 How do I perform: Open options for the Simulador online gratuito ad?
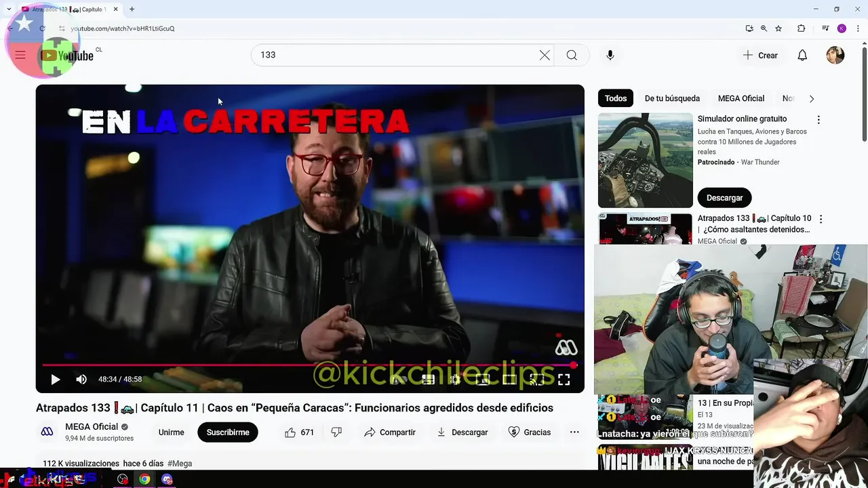[818, 120]
